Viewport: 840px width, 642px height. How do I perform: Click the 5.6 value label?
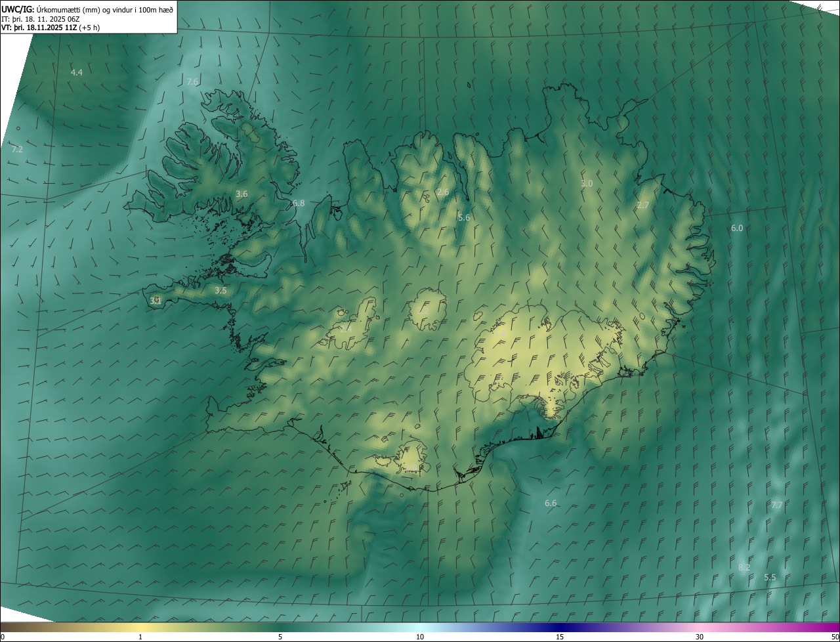pyautogui.click(x=464, y=218)
